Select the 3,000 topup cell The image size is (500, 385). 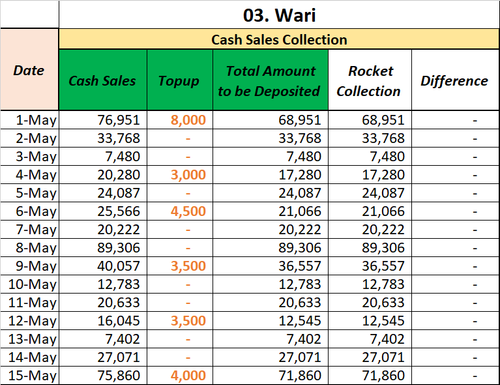[x=179, y=175]
